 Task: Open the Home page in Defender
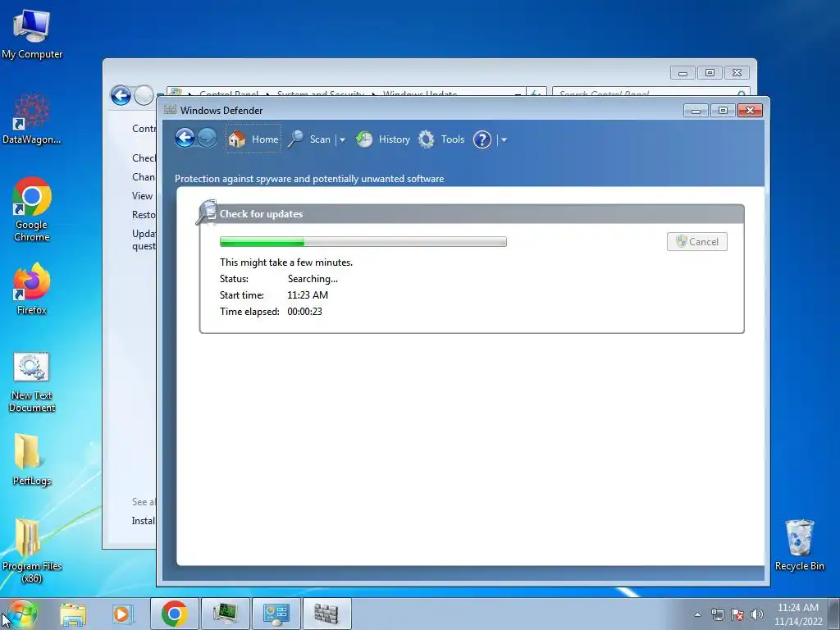253,139
